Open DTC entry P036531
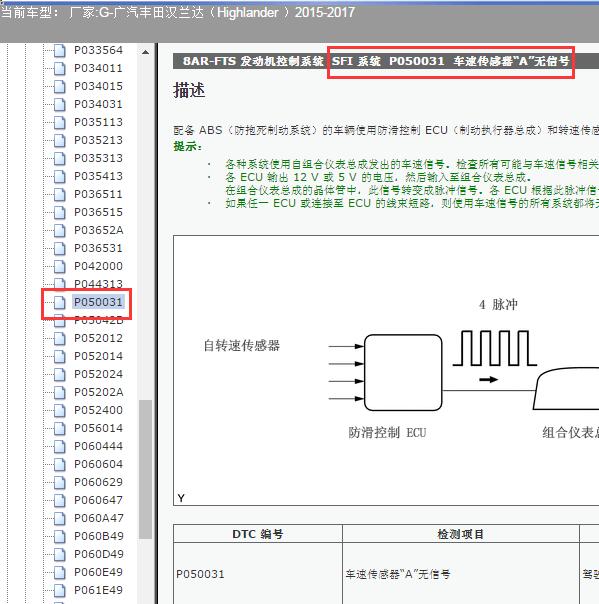 coord(98,248)
